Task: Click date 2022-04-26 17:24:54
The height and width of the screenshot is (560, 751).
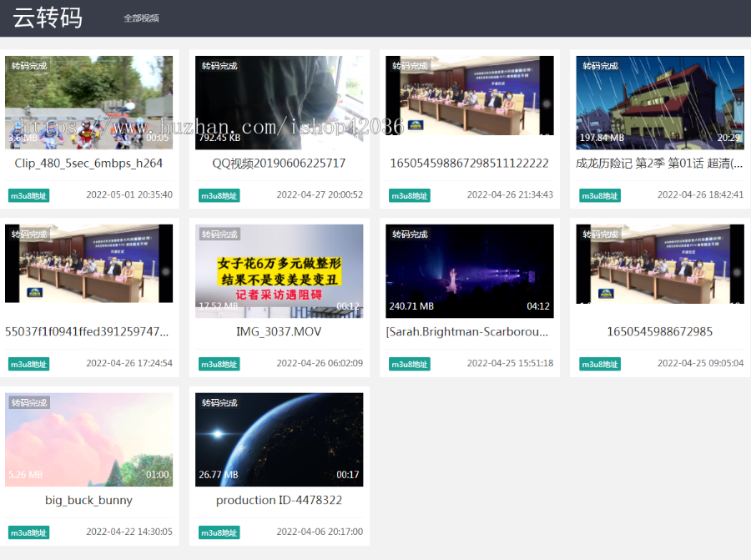Action: [x=129, y=363]
